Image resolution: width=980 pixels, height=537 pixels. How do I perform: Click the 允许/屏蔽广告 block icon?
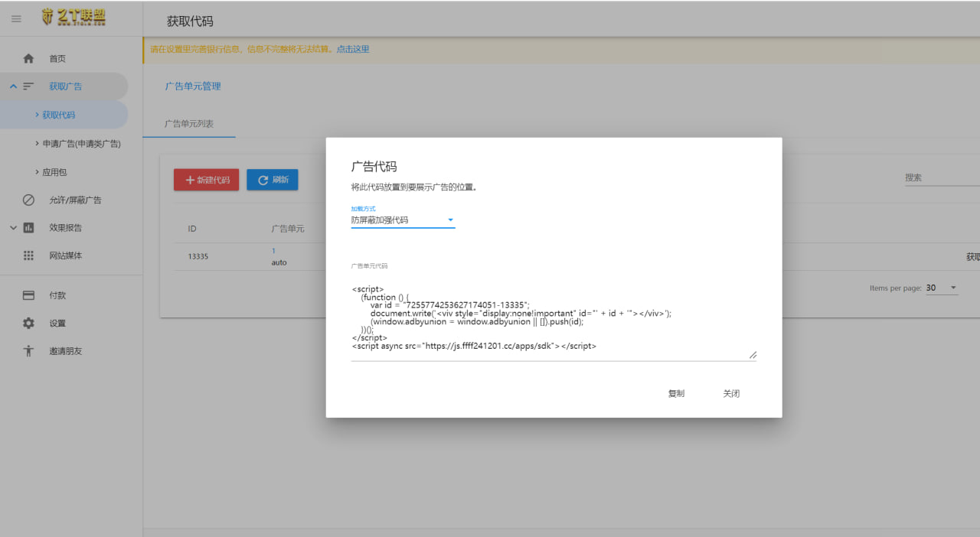(28, 200)
